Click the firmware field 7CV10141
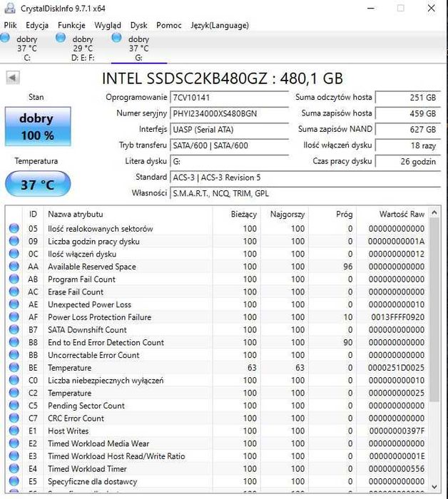The image size is (448, 499). point(229,98)
